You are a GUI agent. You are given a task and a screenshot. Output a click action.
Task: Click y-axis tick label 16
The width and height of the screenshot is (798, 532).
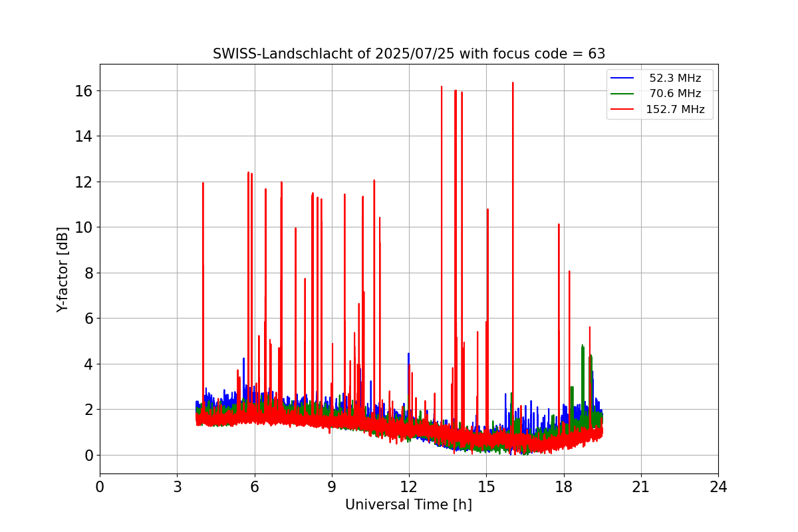pyautogui.click(x=85, y=90)
